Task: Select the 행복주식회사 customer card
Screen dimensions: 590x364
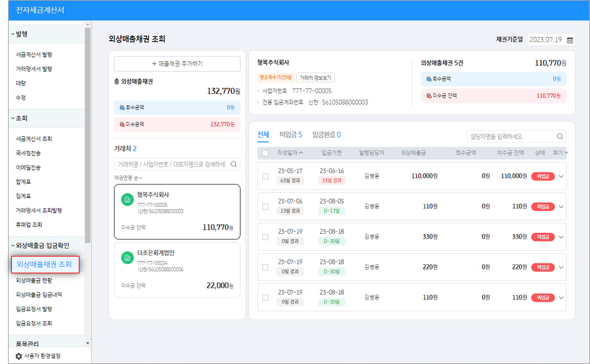Action: 177,212
